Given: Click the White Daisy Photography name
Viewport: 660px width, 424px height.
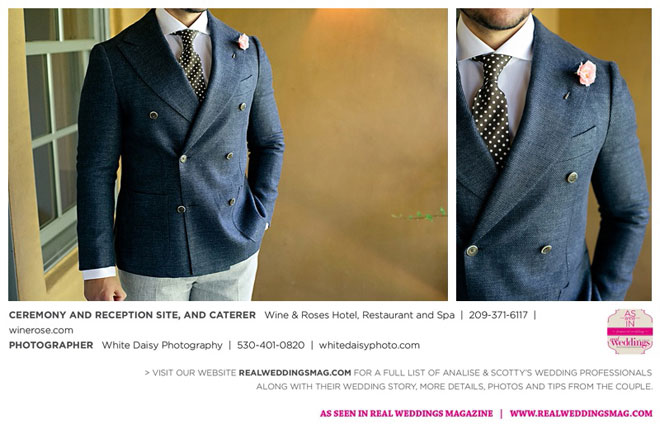Looking at the screenshot, I should [162, 345].
